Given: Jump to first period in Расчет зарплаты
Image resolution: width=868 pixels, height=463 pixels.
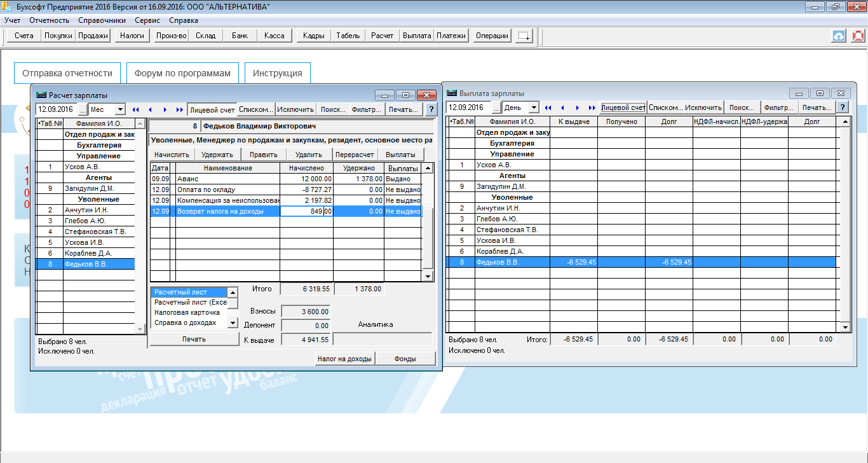Looking at the screenshot, I should click(x=135, y=109).
